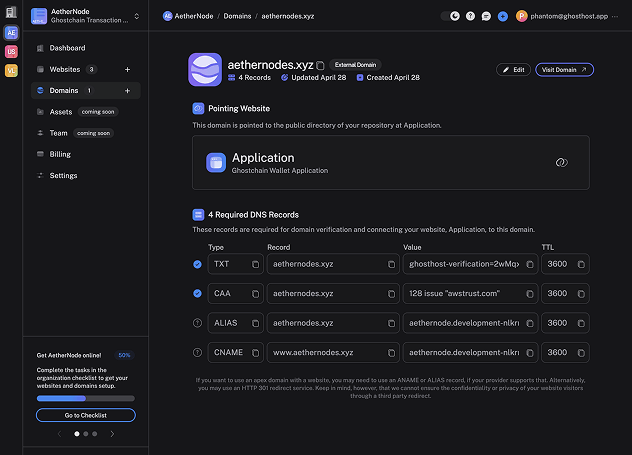The height and width of the screenshot is (455, 632).
Task: Click the blue plus create icon
Action: 503,16
